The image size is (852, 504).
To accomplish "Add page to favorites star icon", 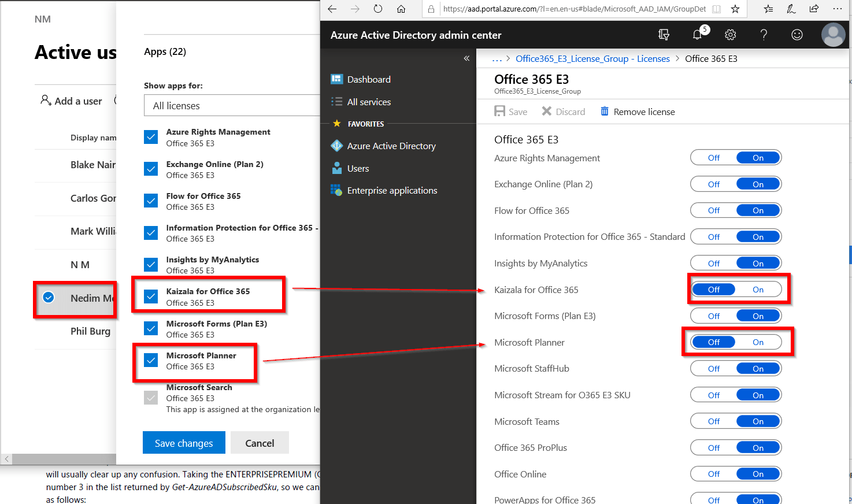I will point(735,9).
